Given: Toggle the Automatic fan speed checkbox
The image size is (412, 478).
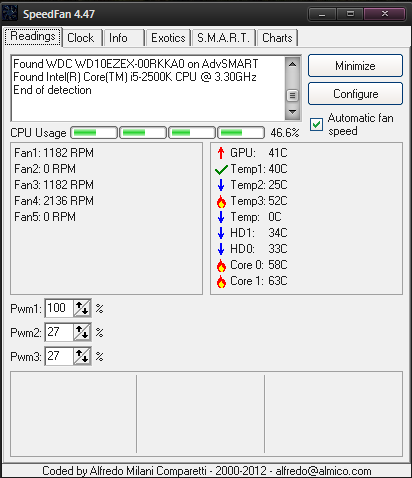Looking at the screenshot, I should [x=316, y=125].
